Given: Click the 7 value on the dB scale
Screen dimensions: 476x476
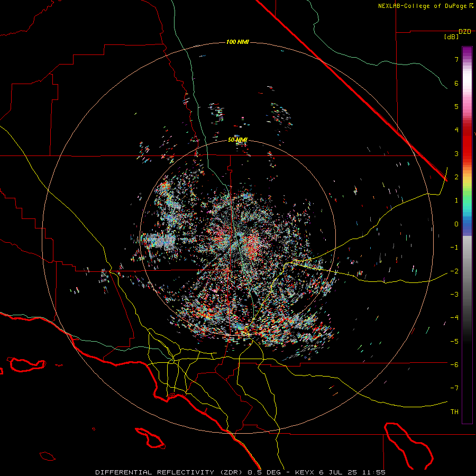Looking at the screenshot, I should [456, 59].
